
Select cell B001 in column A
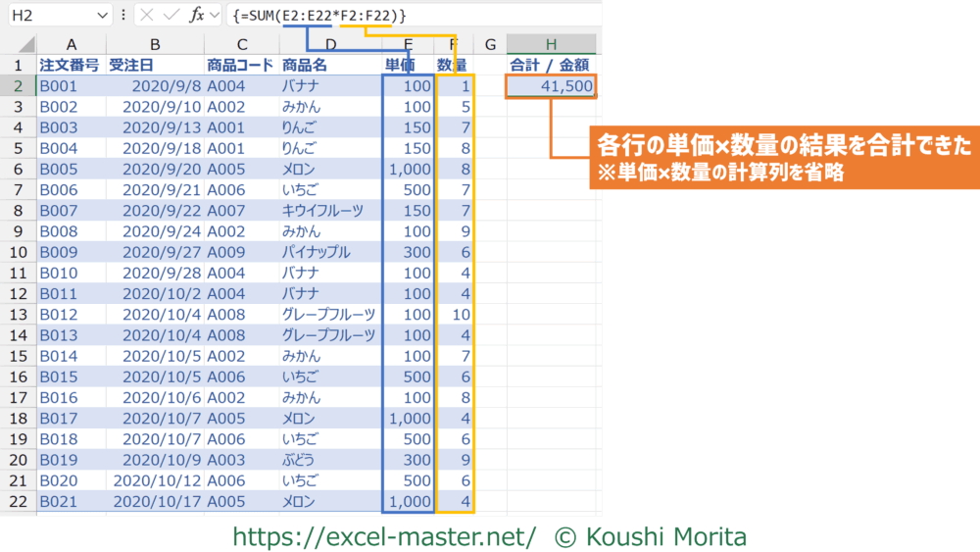[x=72, y=86]
